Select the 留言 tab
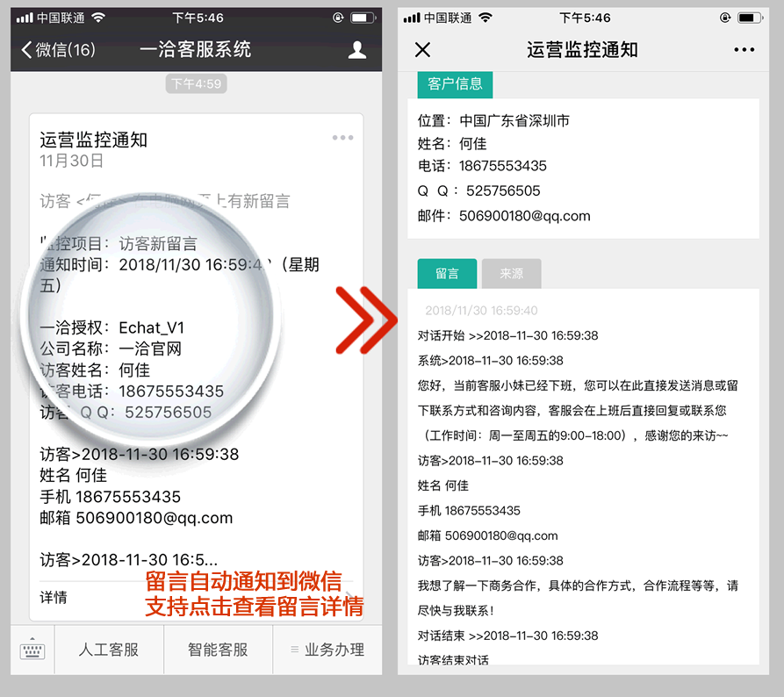Screen dimensions: 784x697 (447, 274)
